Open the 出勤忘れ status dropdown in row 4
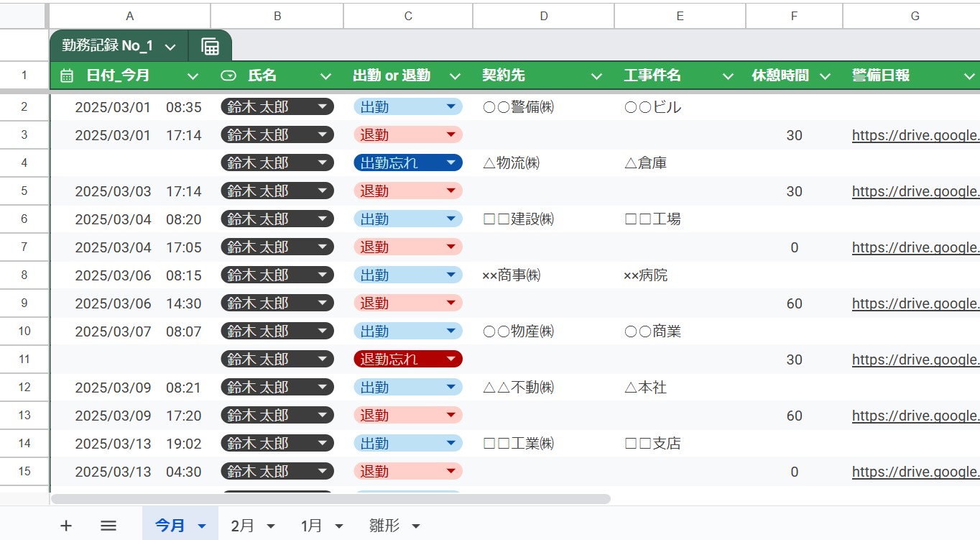This screenshot has height=540, width=980. 450,163
